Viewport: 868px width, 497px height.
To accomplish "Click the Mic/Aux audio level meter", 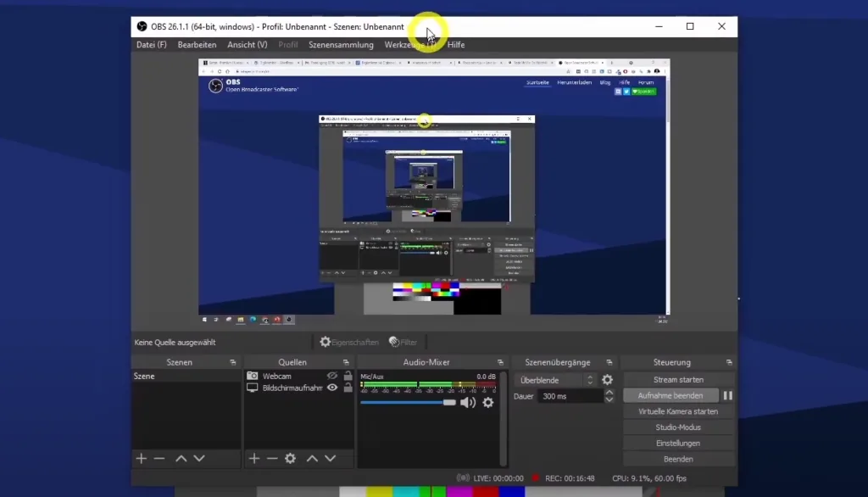I will pyautogui.click(x=428, y=384).
